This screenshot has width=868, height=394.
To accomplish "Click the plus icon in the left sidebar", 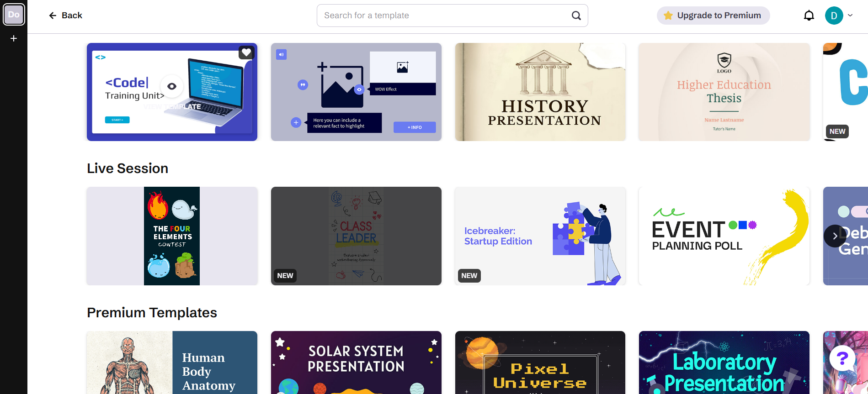I will coord(14,38).
